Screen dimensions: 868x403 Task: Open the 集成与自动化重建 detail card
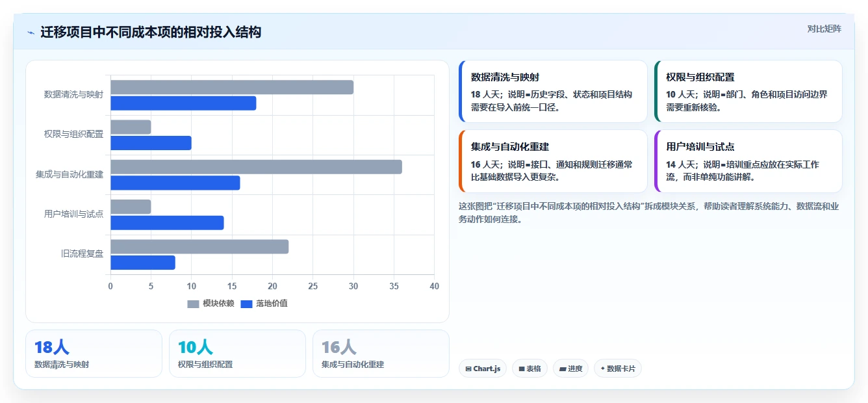(553, 161)
